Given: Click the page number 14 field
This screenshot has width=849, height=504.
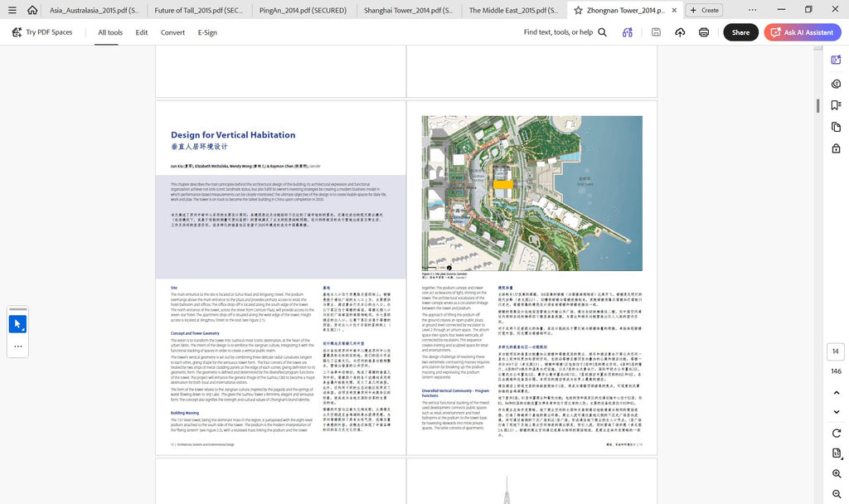Looking at the screenshot, I should 836,351.
